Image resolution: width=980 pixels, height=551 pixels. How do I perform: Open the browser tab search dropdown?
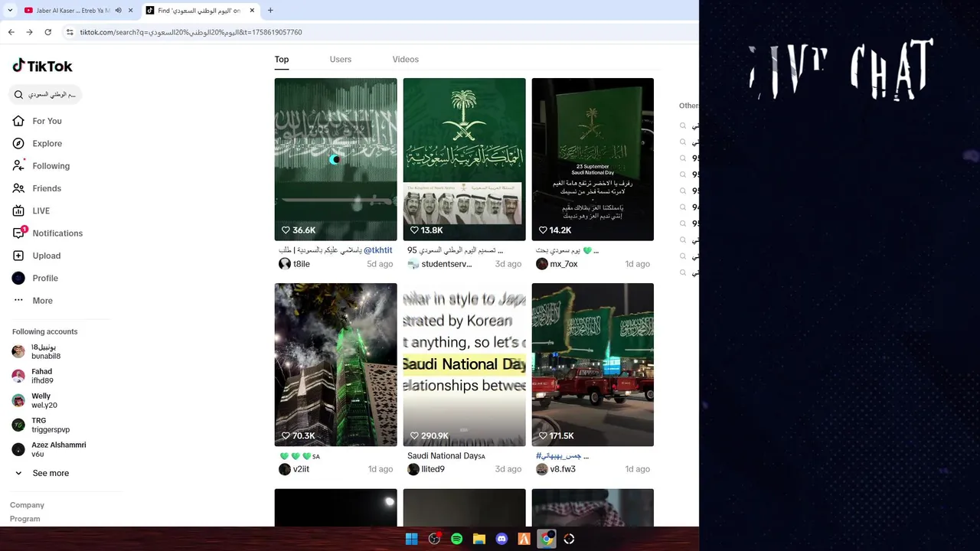click(10, 11)
